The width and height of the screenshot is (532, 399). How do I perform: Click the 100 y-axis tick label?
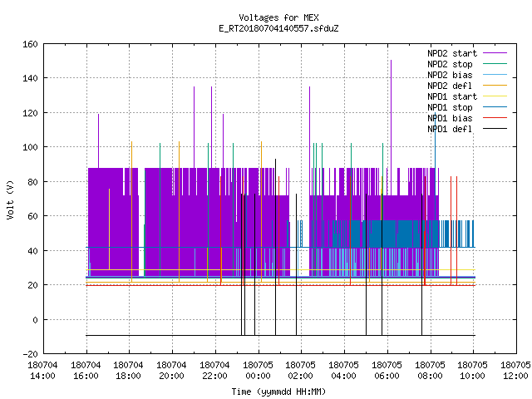point(30,147)
